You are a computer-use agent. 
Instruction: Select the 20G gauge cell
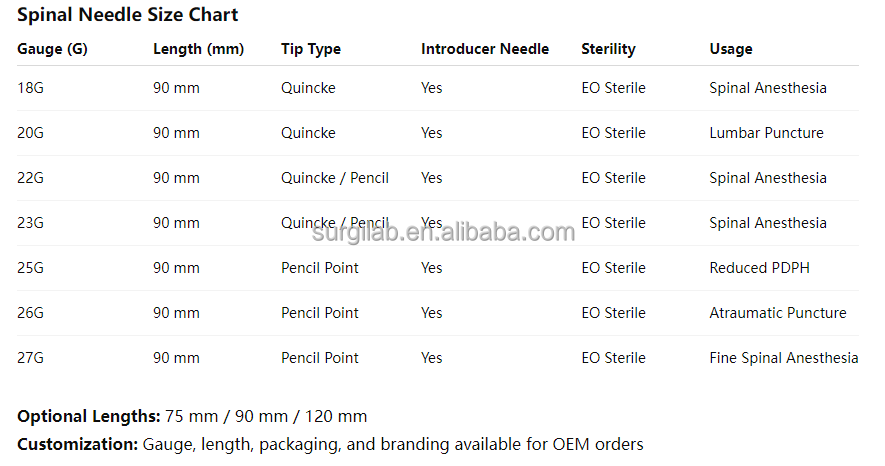(30, 133)
